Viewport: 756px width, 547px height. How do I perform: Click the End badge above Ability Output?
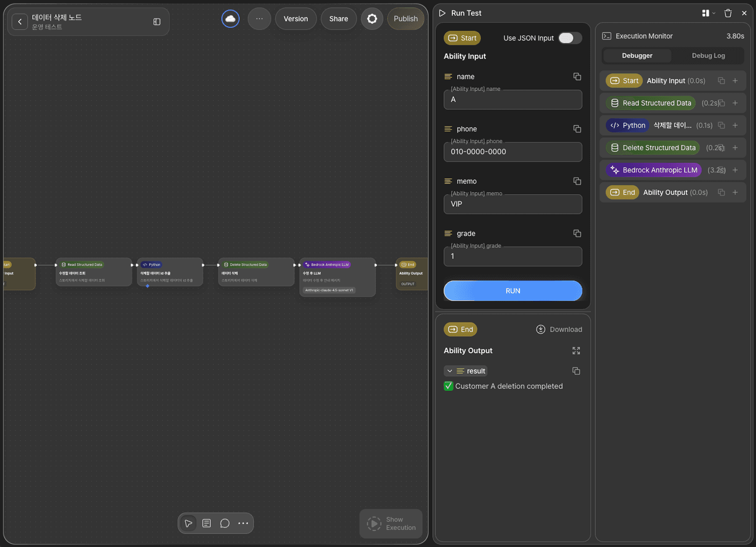click(461, 329)
